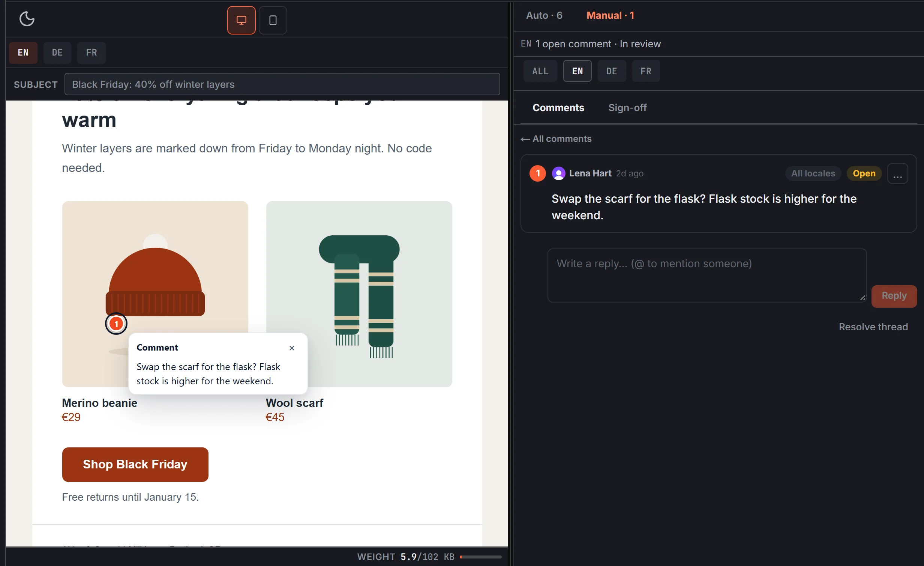
Task: Open the Auto · 6 checks tab
Action: click(544, 15)
